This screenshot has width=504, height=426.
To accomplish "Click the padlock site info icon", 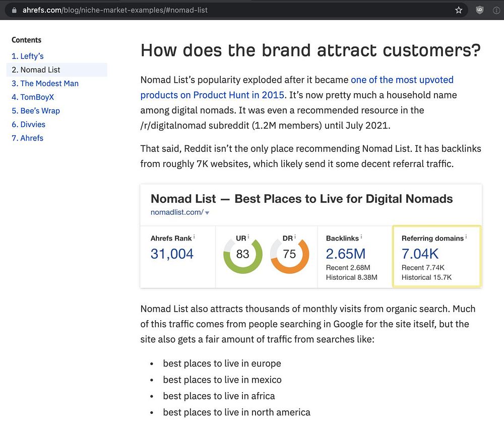I will 14,10.
